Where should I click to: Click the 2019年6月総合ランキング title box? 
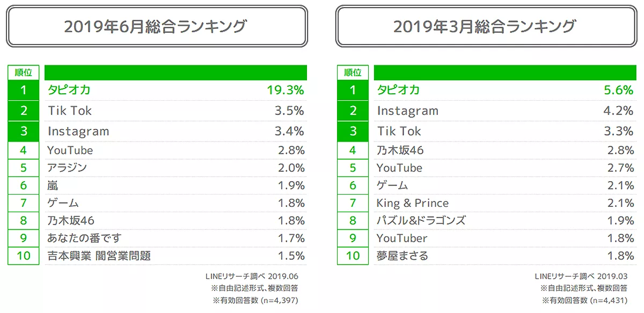point(156,26)
